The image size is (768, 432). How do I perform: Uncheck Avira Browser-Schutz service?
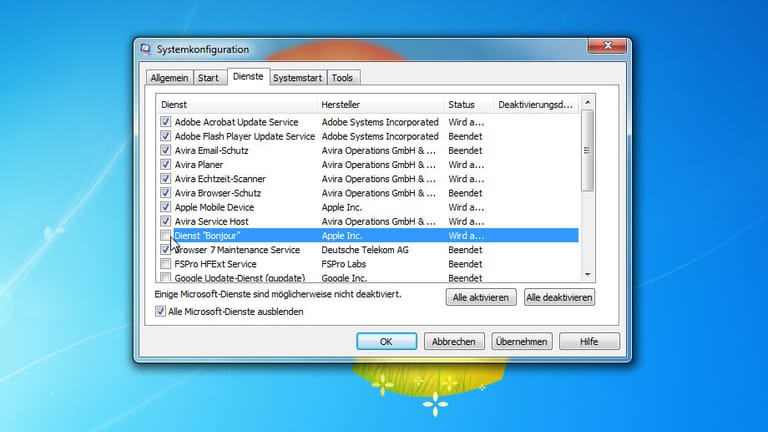point(166,192)
